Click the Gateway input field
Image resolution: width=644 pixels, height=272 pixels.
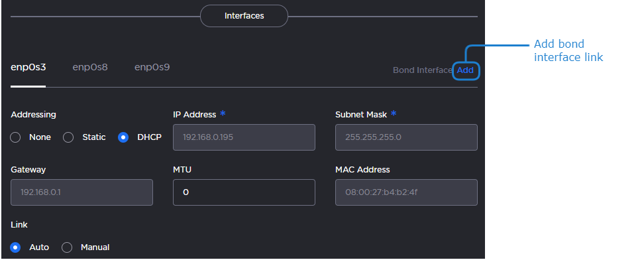click(x=81, y=192)
